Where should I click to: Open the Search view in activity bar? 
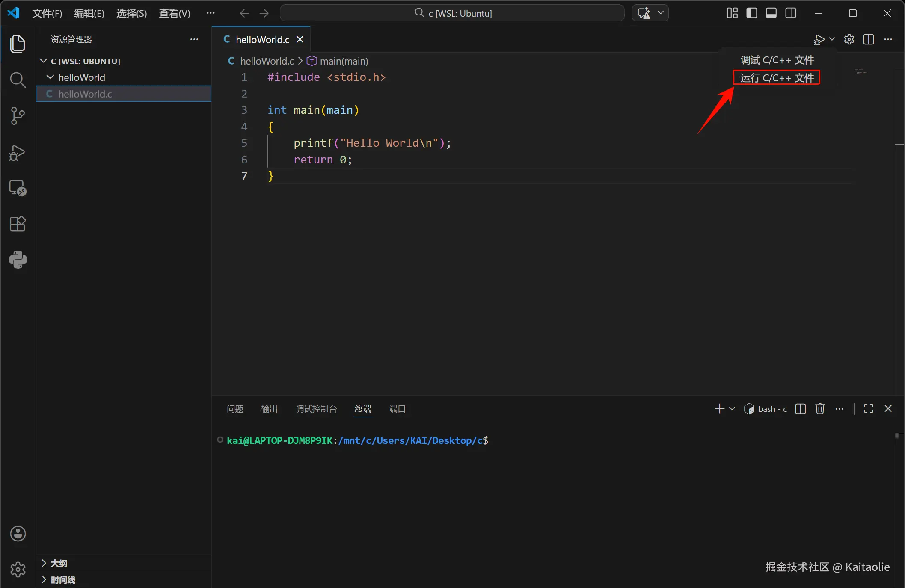(18, 80)
